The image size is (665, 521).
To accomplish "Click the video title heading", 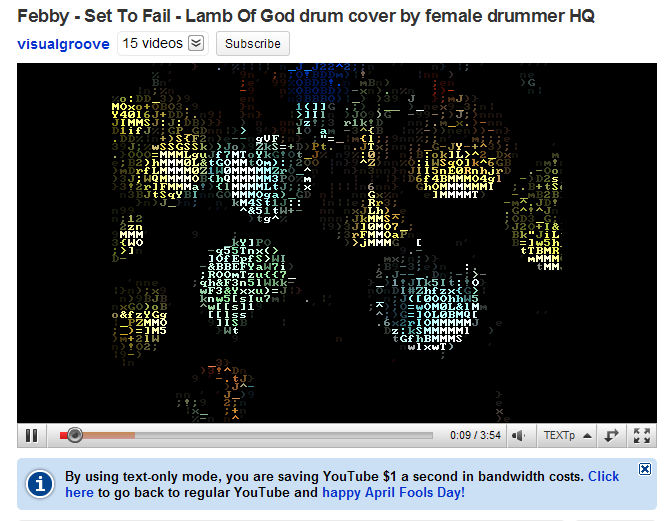I will (306, 16).
